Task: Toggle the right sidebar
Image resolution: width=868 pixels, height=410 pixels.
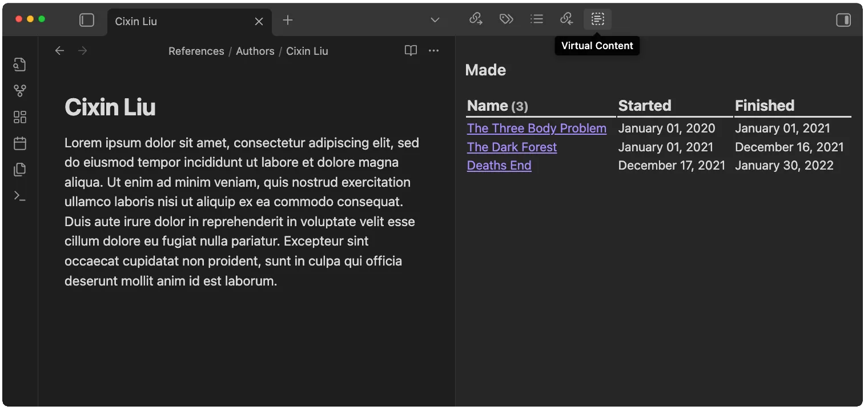Action: (x=843, y=21)
